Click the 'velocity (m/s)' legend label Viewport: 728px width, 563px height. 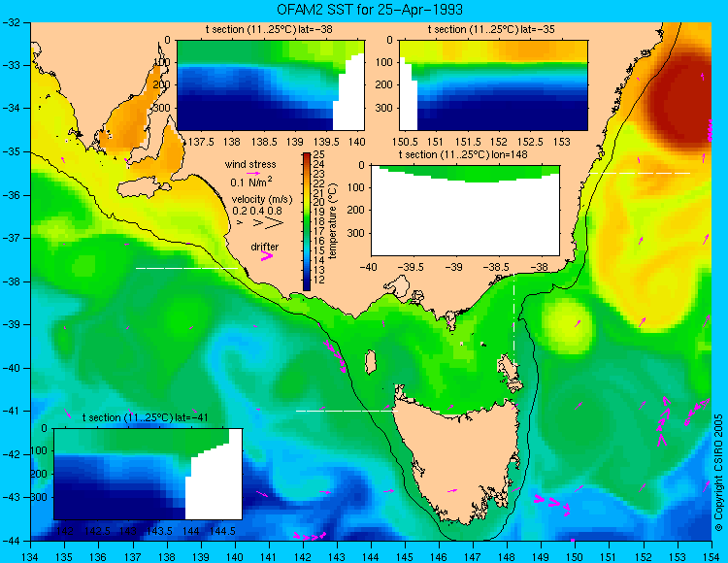click(262, 200)
